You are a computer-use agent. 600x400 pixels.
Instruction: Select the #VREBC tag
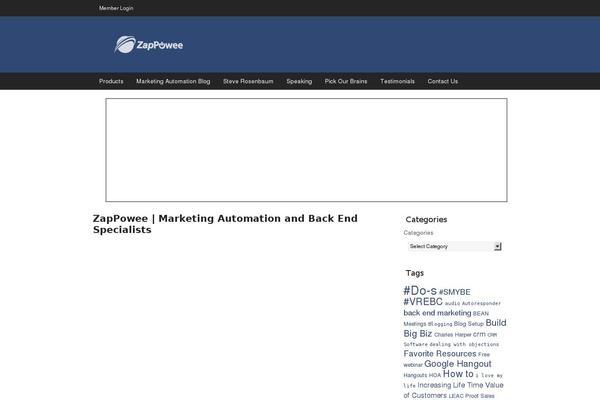pos(423,302)
